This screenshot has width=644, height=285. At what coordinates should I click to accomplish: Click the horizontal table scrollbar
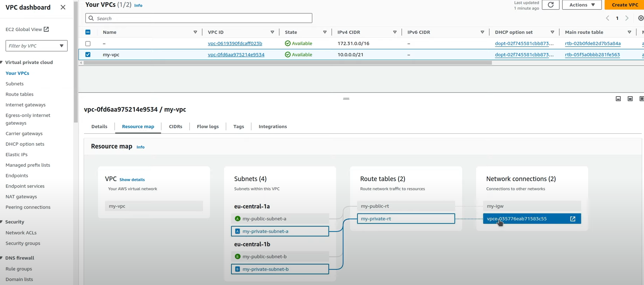287,63
